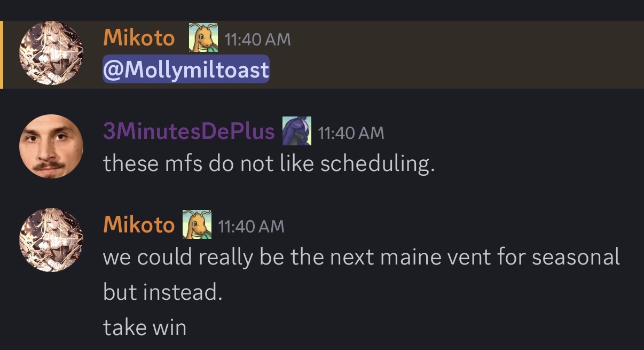Click the timestamp above the maine vent message
The image size is (644, 350).
pyautogui.click(x=251, y=227)
